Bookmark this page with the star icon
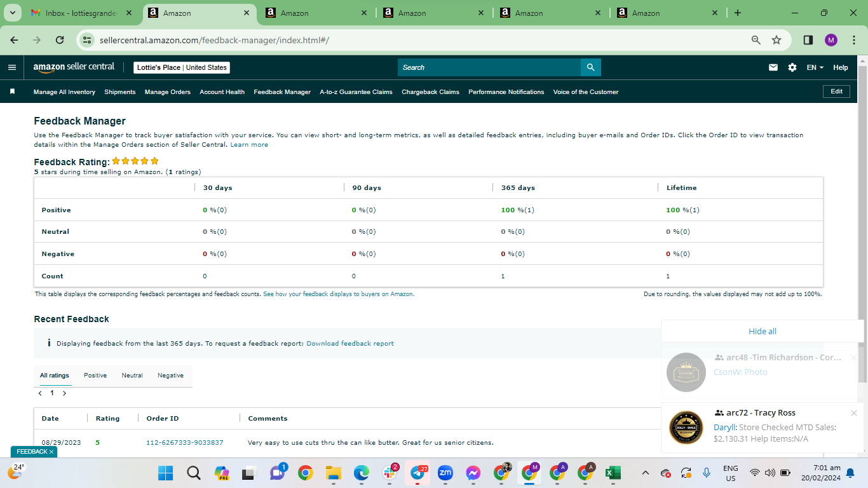Viewport: 868px width, 488px height. tap(776, 40)
